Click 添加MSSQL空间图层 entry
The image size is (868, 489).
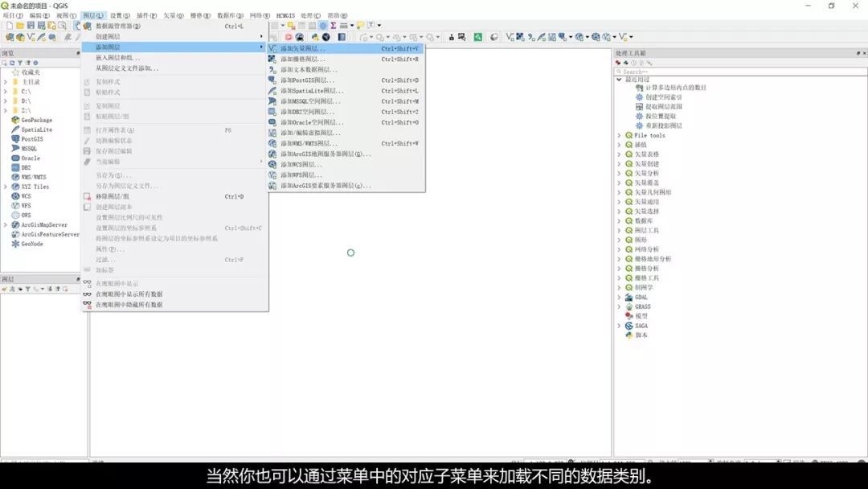point(346,101)
